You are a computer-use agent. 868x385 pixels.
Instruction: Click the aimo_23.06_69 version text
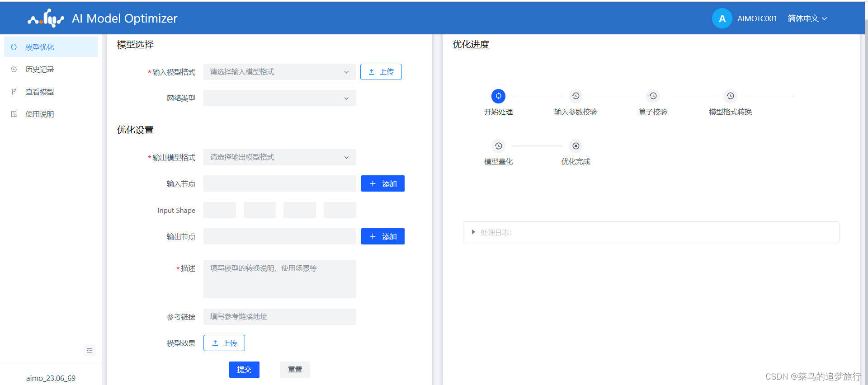tap(51, 378)
